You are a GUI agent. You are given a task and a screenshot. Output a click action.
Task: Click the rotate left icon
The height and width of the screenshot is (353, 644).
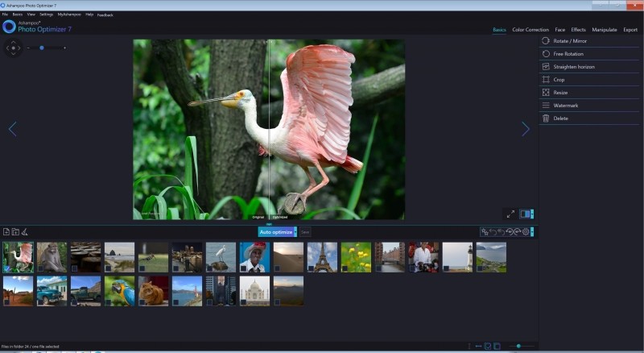[x=510, y=232]
